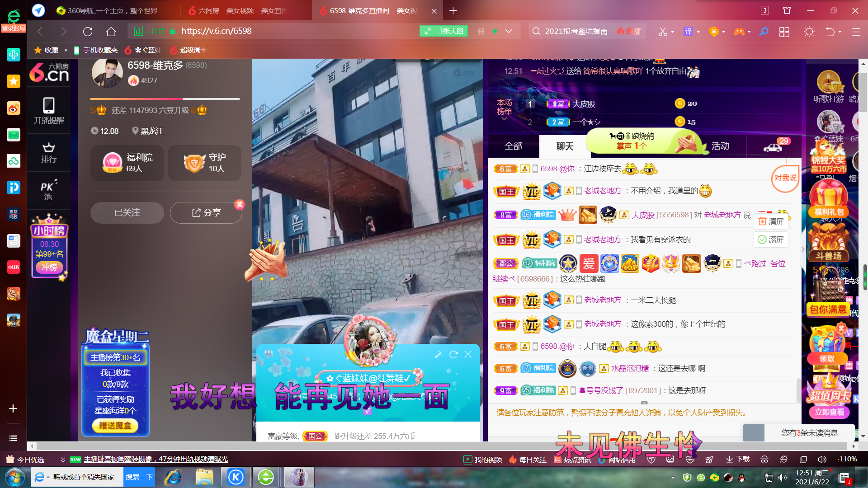Click the browser back arrow
This screenshot has height=488, width=868.
40,31
